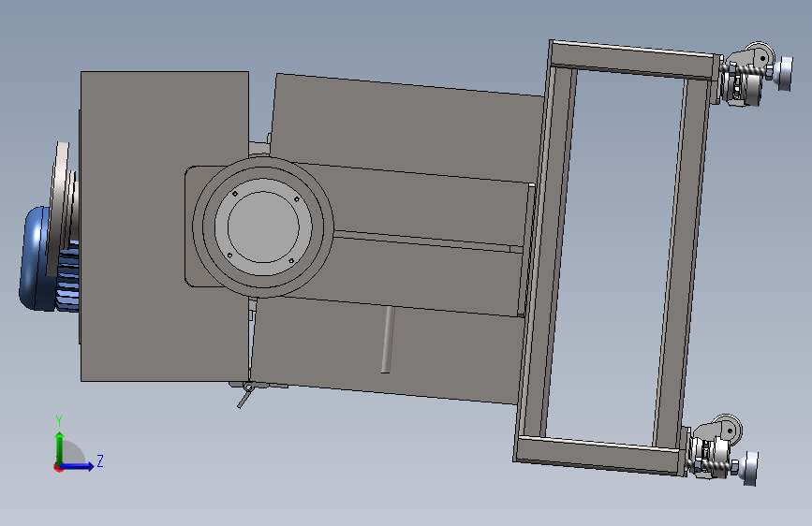Select the lower caster wheel
812x526 pixels.
coord(728,428)
